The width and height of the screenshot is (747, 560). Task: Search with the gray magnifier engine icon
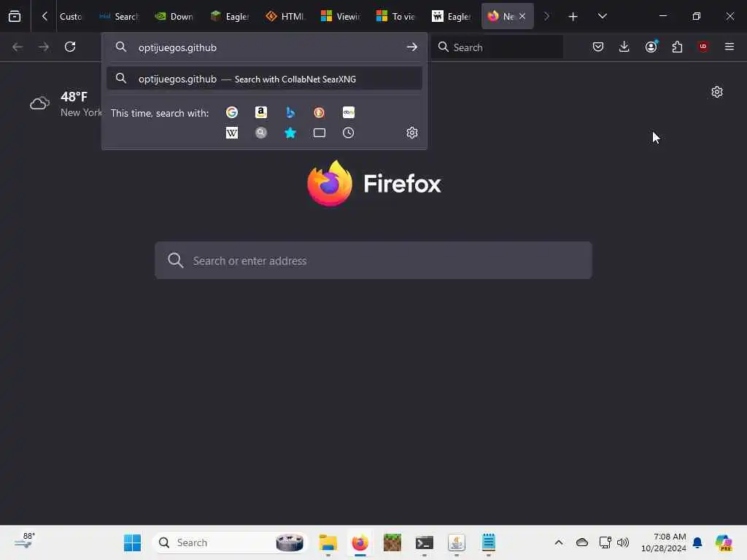(261, 133)
